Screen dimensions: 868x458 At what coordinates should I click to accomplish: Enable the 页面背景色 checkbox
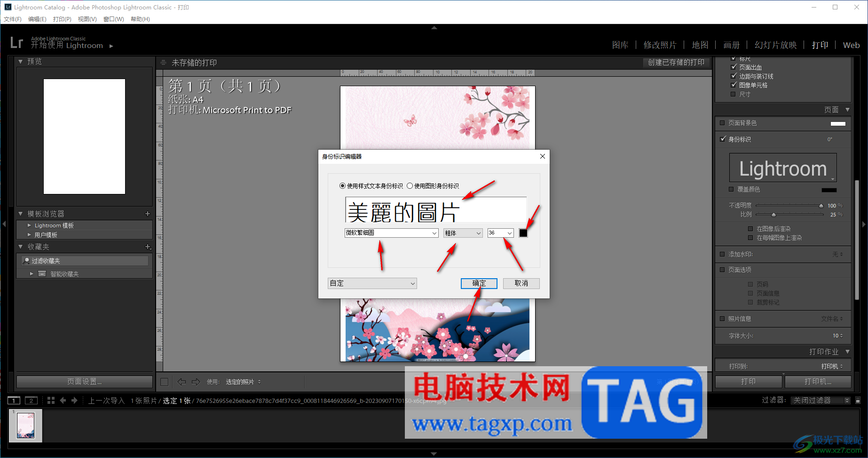[723, 123]
